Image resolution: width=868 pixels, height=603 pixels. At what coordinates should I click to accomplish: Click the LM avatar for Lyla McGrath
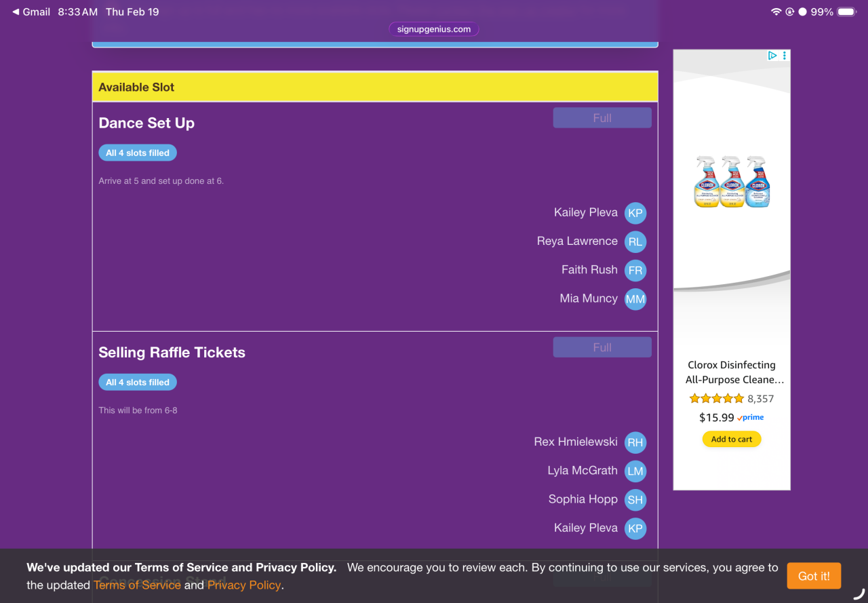635,471
